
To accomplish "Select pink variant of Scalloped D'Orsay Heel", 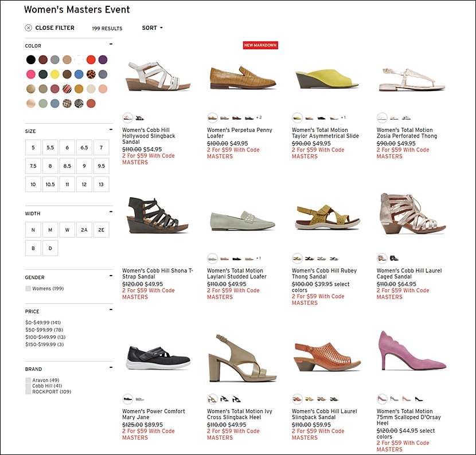I will click(x=382, y=399).
